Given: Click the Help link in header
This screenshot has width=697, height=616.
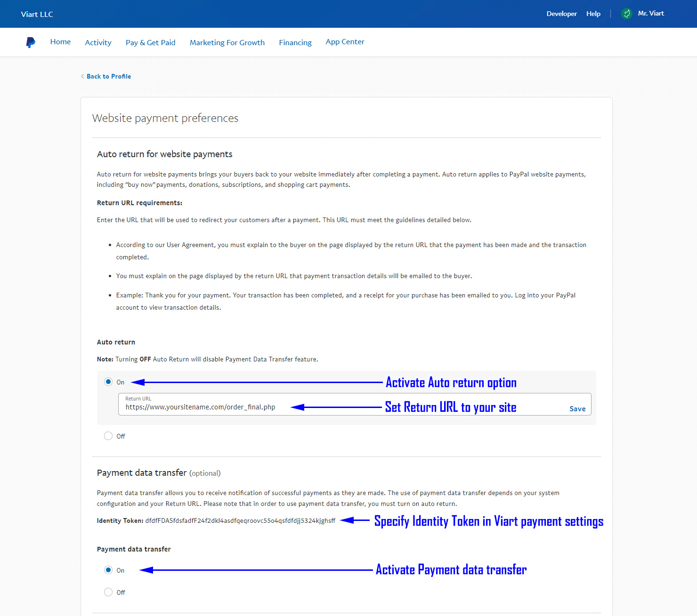Looking at the screenshot, I should coord(593,14).
